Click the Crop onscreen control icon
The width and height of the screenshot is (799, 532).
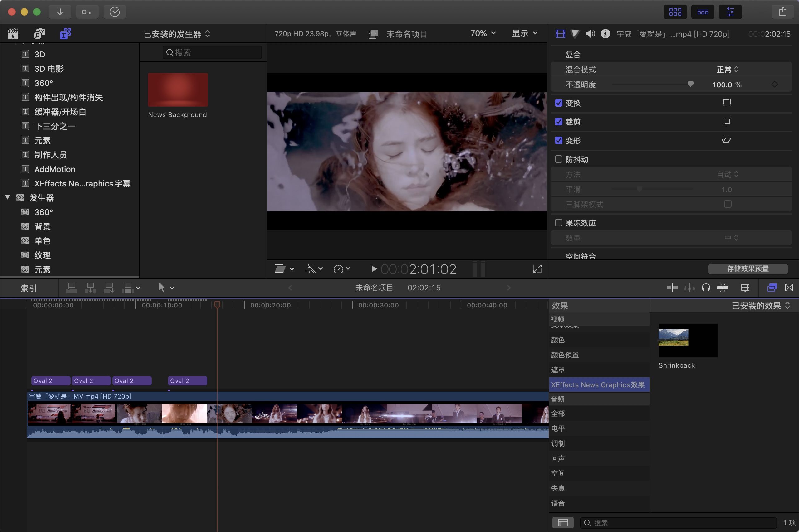point(727,121)
